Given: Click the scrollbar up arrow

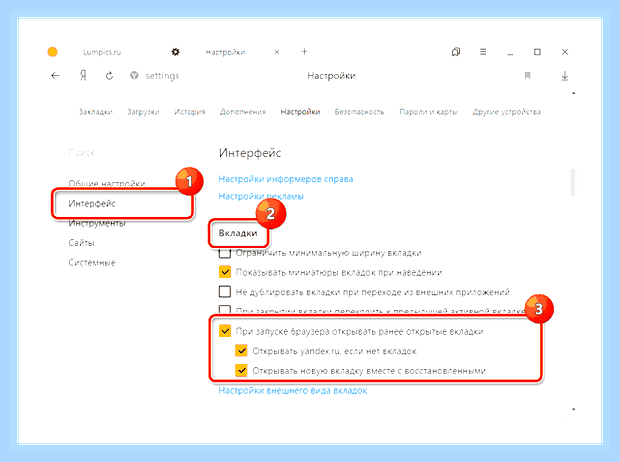Looking at the screenshot, I should pos(573,93).
